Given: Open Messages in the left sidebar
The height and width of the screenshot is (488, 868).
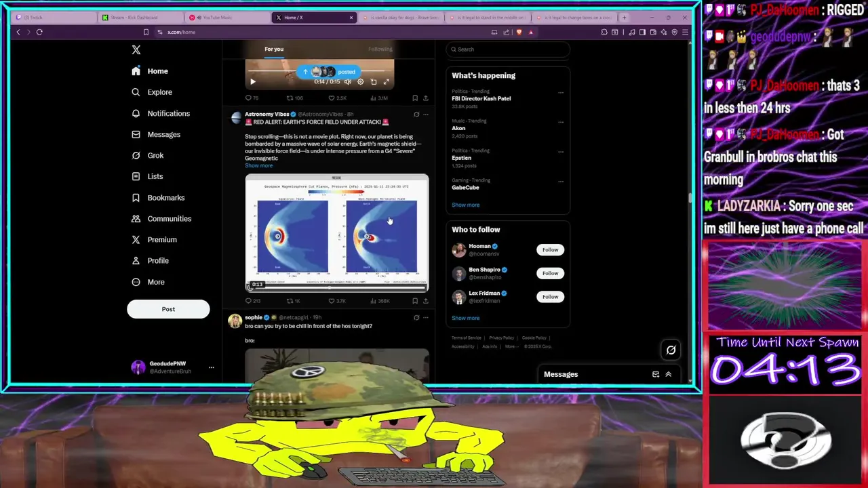Looking at the screenshot, I should pos(157,134).
